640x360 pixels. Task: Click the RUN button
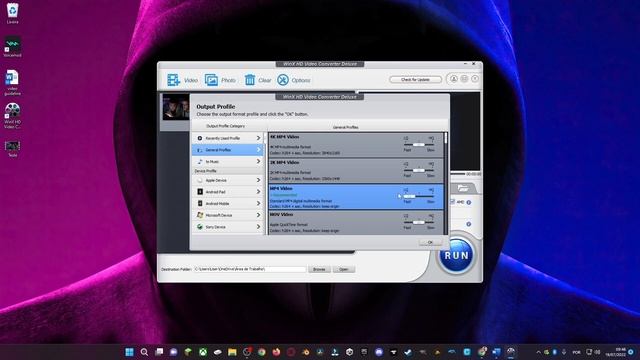coord(456,256)
